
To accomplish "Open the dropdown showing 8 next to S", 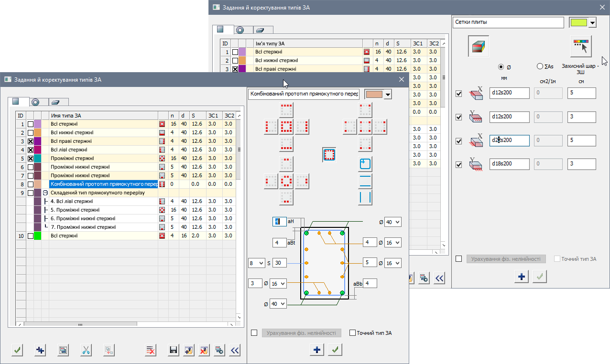I will (256, 263).
